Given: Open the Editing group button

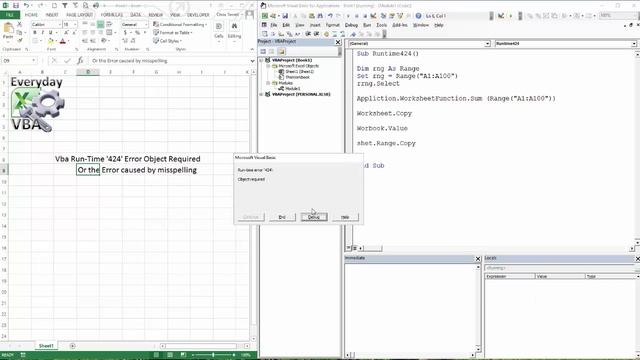Looking at the screenshot, I should tap(234, 31).
